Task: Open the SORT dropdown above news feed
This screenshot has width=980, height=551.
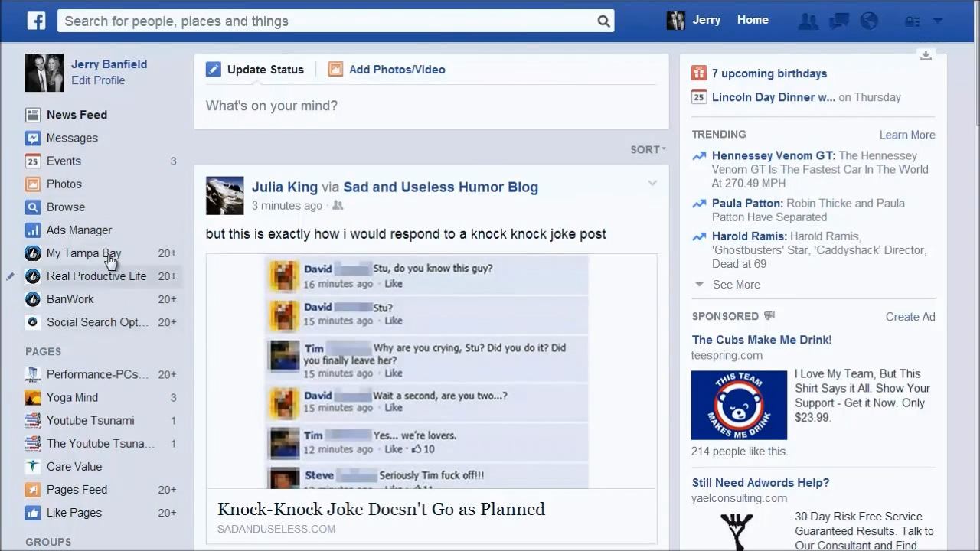Action: click(x=648, y=149)
